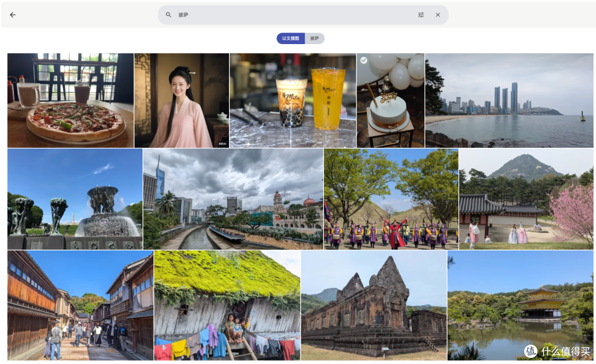Focus the search field containing 披萨

point(303,15)
